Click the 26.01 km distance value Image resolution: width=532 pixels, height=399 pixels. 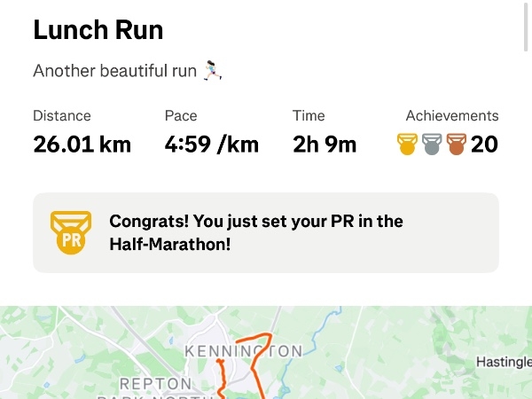click(82, 145)
